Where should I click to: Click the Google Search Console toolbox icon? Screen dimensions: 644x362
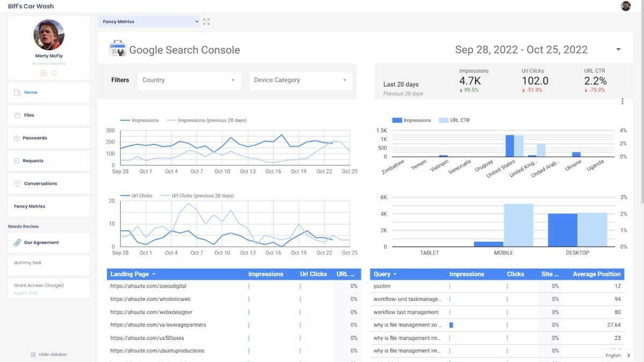118,49
